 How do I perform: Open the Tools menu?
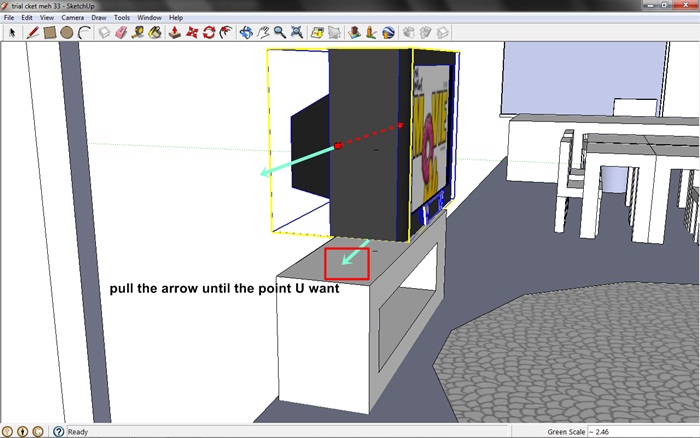(121, 18)
